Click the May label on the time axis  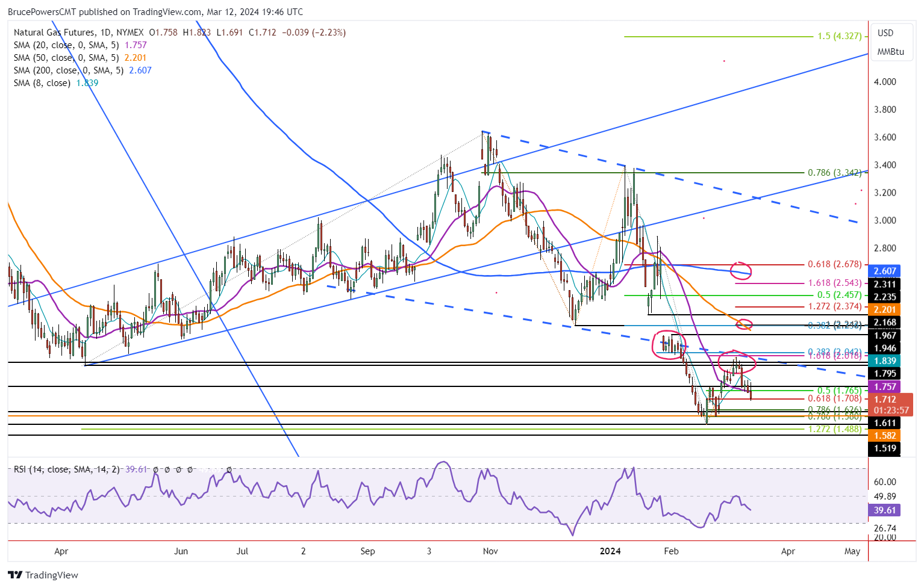coord(852,551)
